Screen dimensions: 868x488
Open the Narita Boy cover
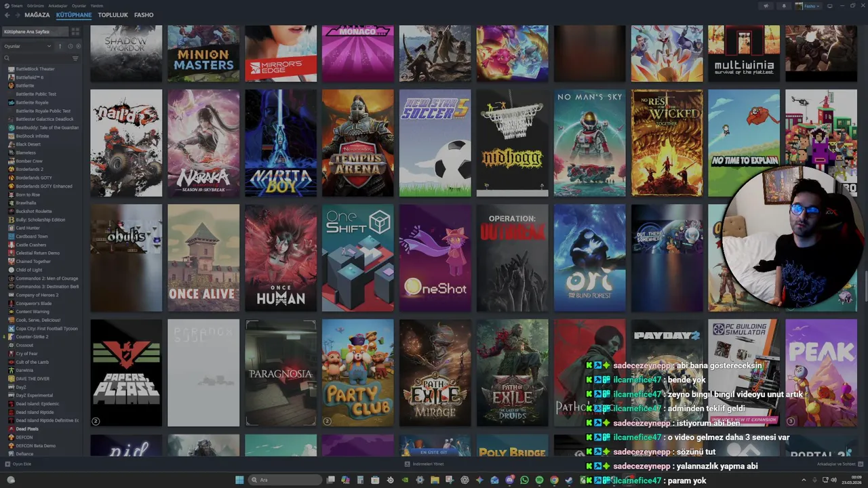(281, 143)
